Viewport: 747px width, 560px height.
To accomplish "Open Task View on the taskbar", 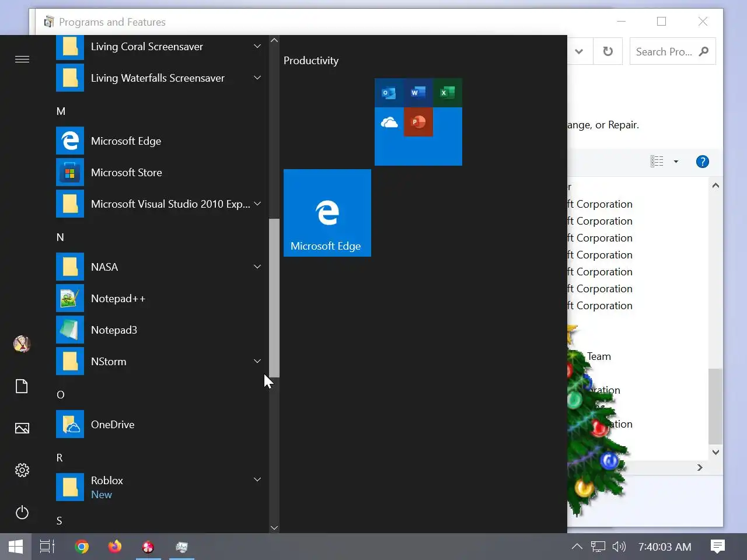I will (47, 547).
